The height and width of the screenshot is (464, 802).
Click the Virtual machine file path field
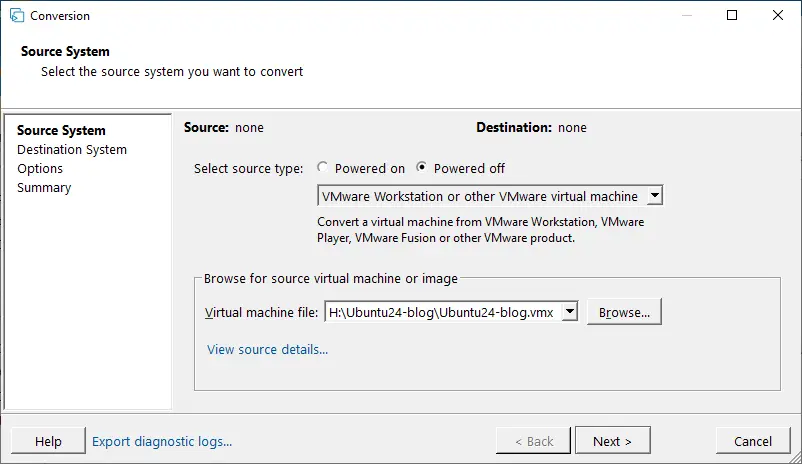(443, 312)
